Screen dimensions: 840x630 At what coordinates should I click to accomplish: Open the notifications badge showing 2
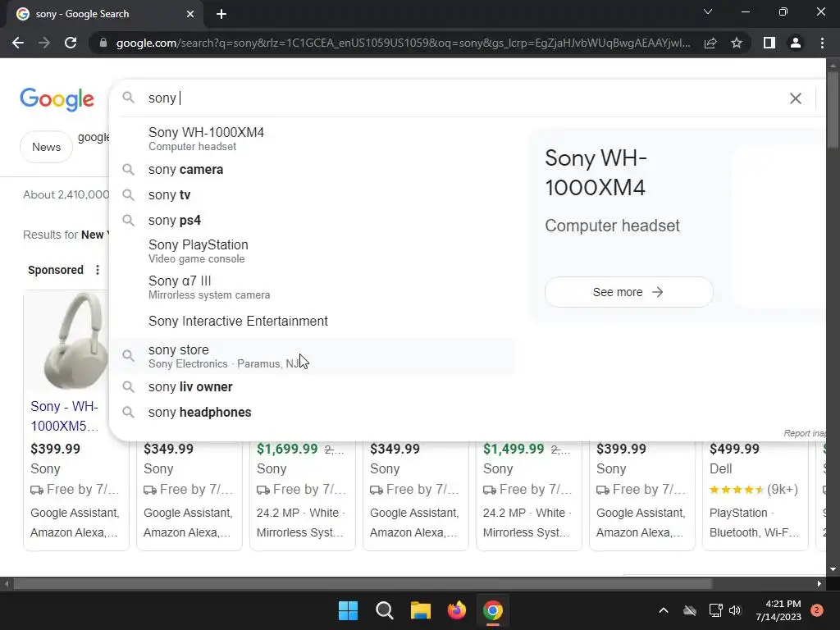tap(817, 610)
